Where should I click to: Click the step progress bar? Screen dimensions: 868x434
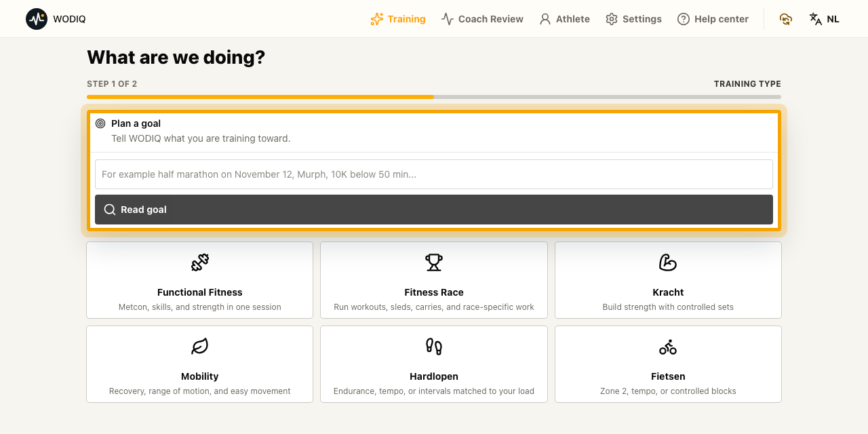coord(434,97)
